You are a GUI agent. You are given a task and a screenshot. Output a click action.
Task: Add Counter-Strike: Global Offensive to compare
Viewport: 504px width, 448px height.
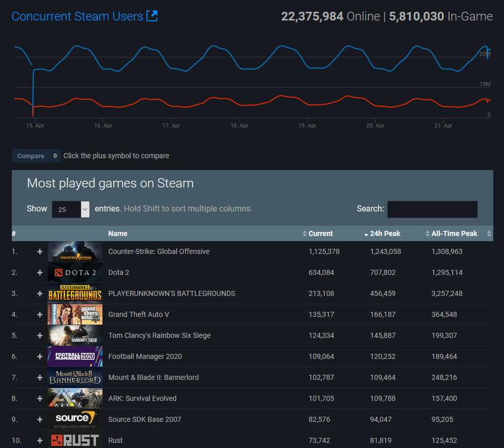pos(40,251)
